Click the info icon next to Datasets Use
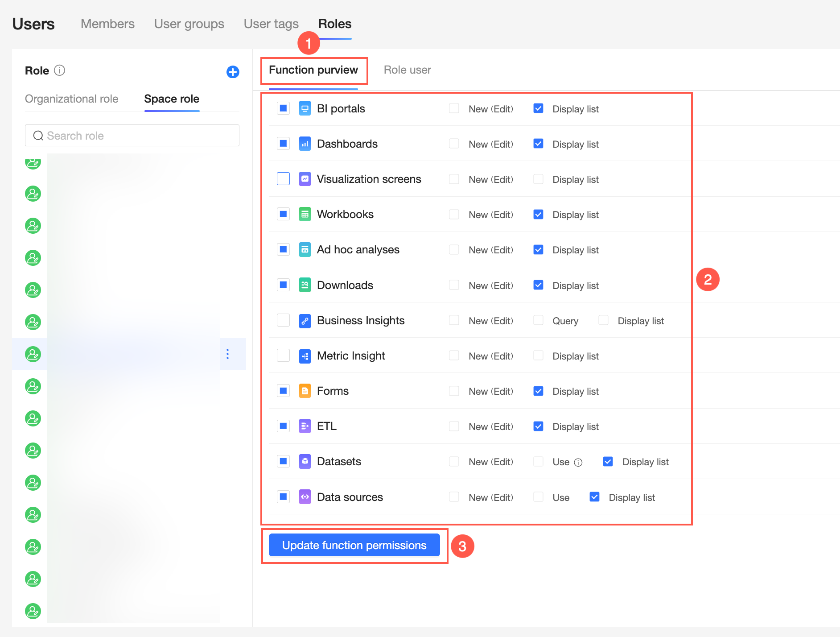 (x=578, y=463)
